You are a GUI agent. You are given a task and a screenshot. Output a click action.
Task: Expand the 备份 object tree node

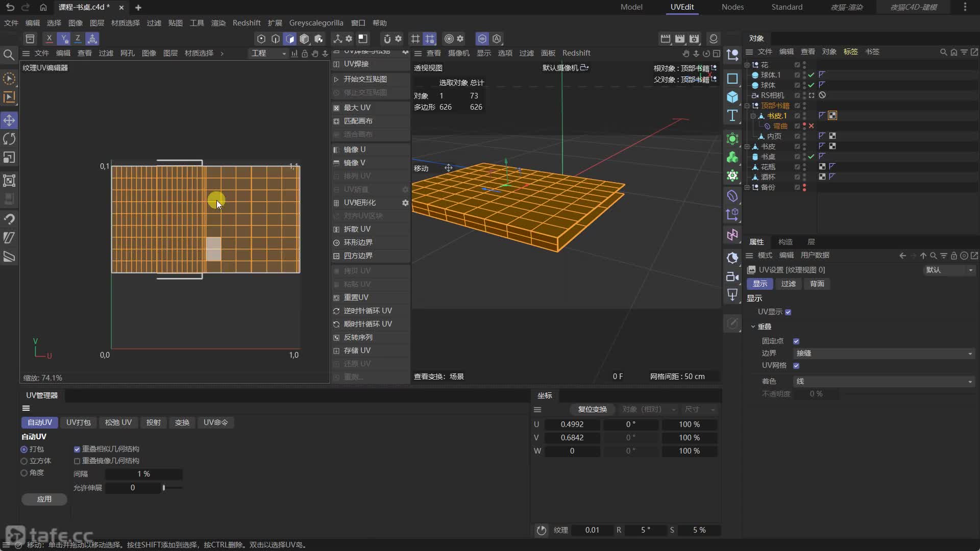tap(747, 187)
